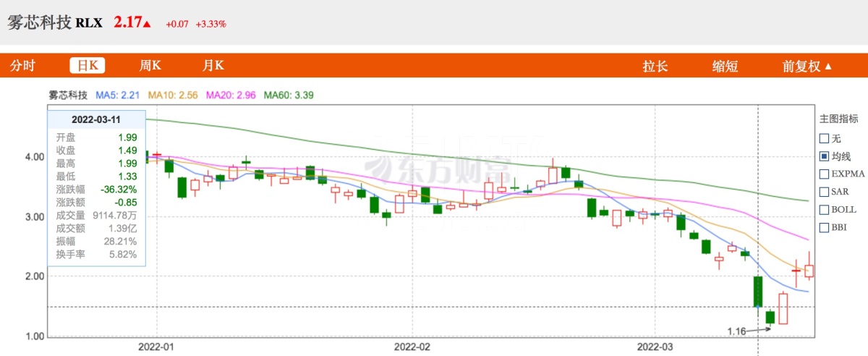This screenshot has width=868, height=356.
Task: Click the MA60: 3.39 legend label
Action: pos(289,95)
